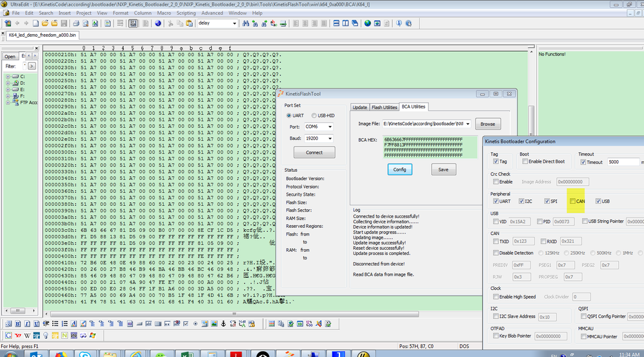
Task: Select the K64_led_demo_freedom_a000.bin file tab
Action: 43,35
